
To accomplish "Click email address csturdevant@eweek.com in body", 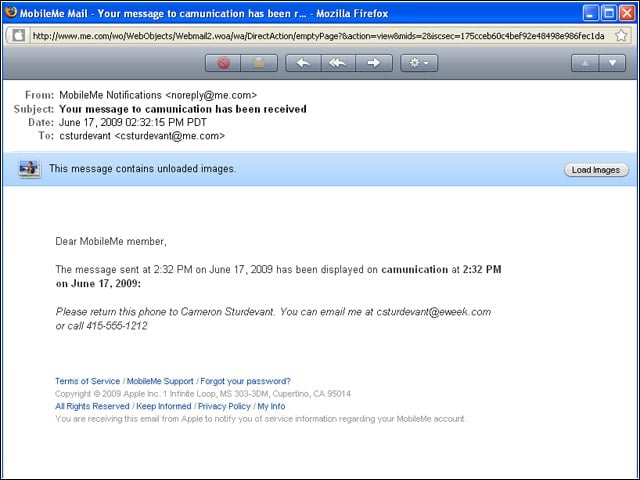I will click(x=433, y=312).
